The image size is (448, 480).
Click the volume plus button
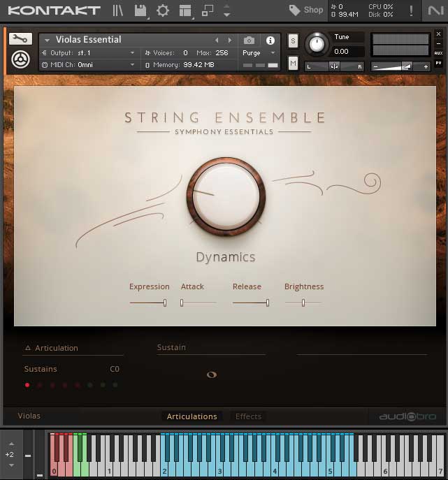[426, 66]
